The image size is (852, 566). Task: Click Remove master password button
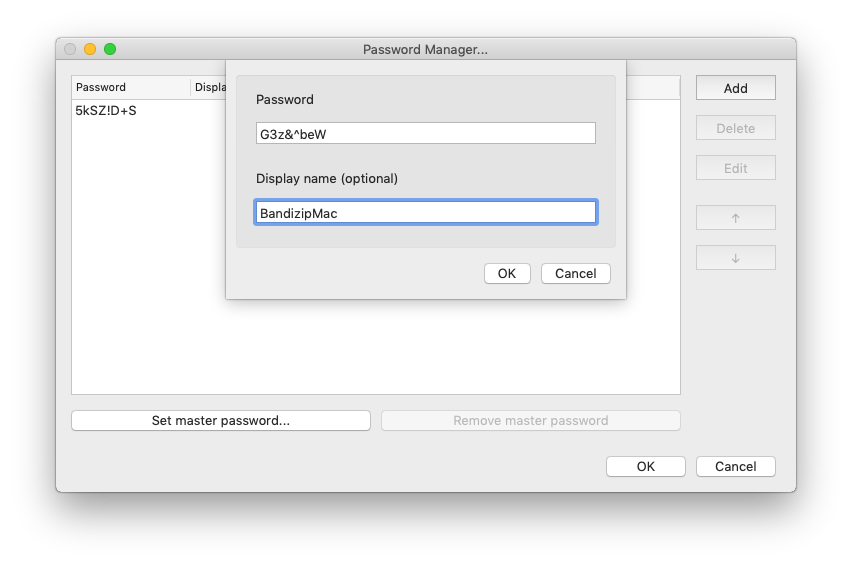pos(530,421)
